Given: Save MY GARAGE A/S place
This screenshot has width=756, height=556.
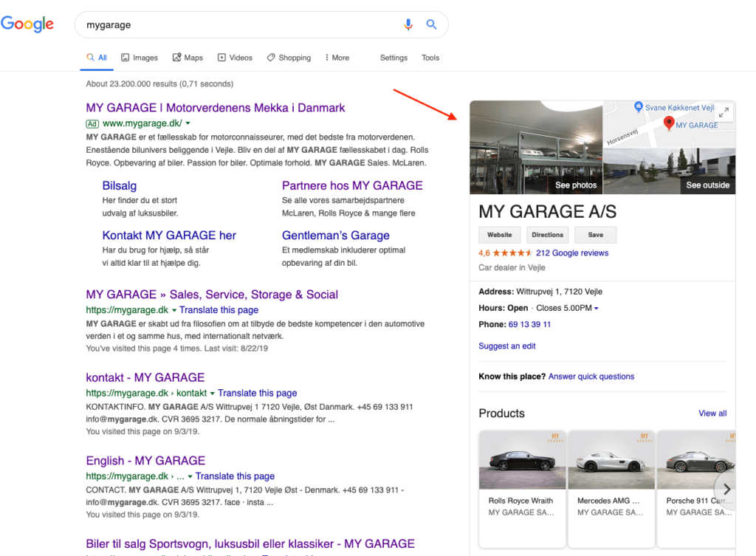Looking at the screenshot, I should [x=596, y=235].
